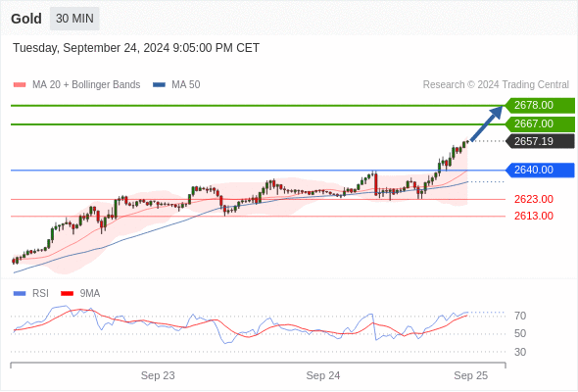Viewport: 578px width, 392px height.
Task: Click the 2640.00 blue pivot tag
Action: point(540,170)
